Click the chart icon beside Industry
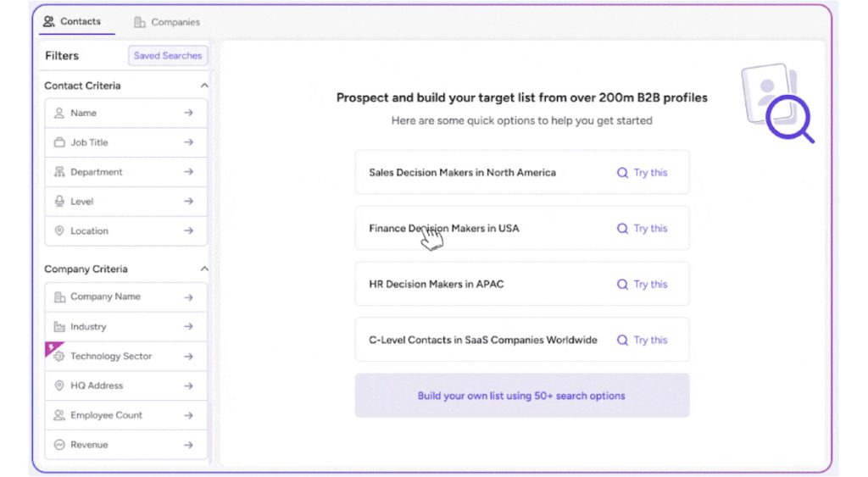 pos(59,326)
